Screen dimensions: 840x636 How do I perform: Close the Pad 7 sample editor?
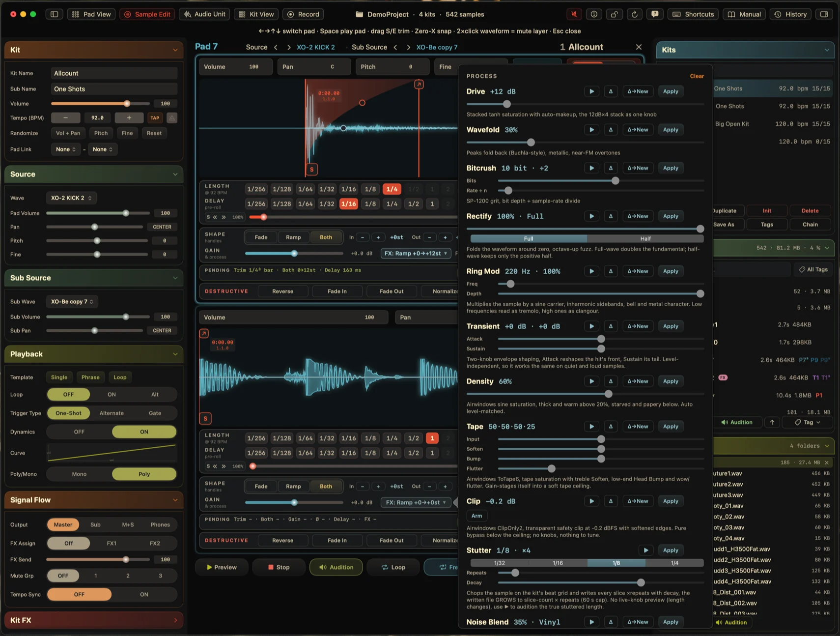[x=639, y=47]
